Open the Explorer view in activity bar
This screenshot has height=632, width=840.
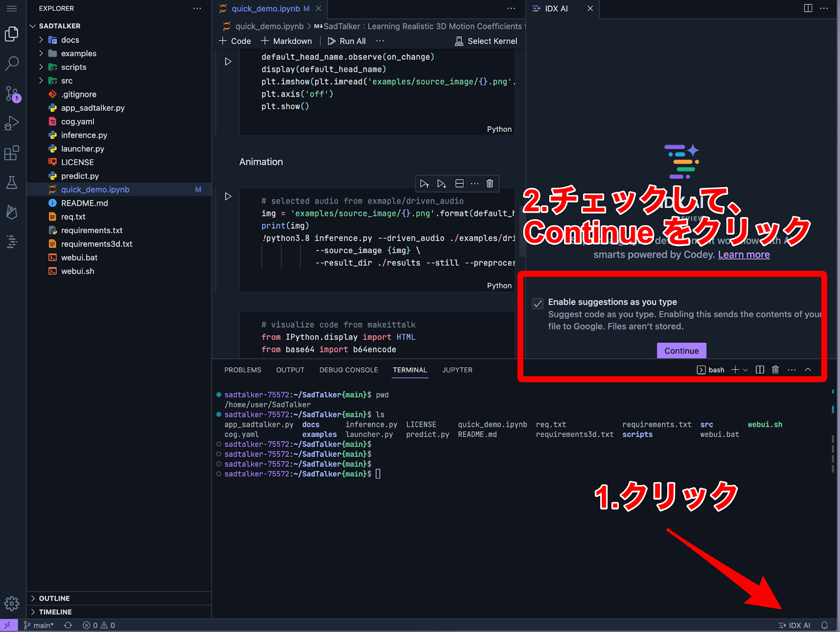[x=12, y=34]
